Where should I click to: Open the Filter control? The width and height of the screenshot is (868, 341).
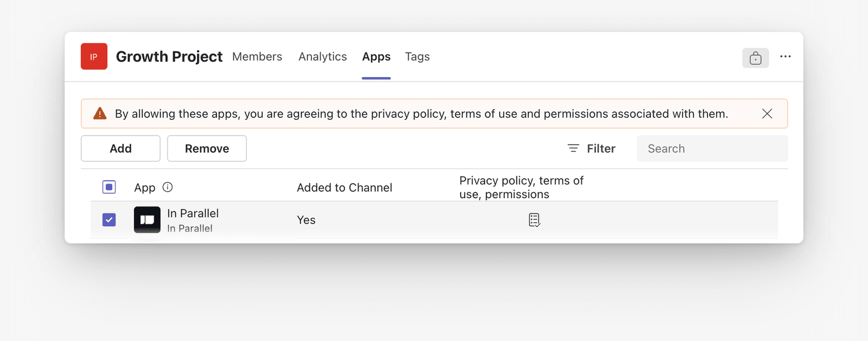[x=591, y=148]
